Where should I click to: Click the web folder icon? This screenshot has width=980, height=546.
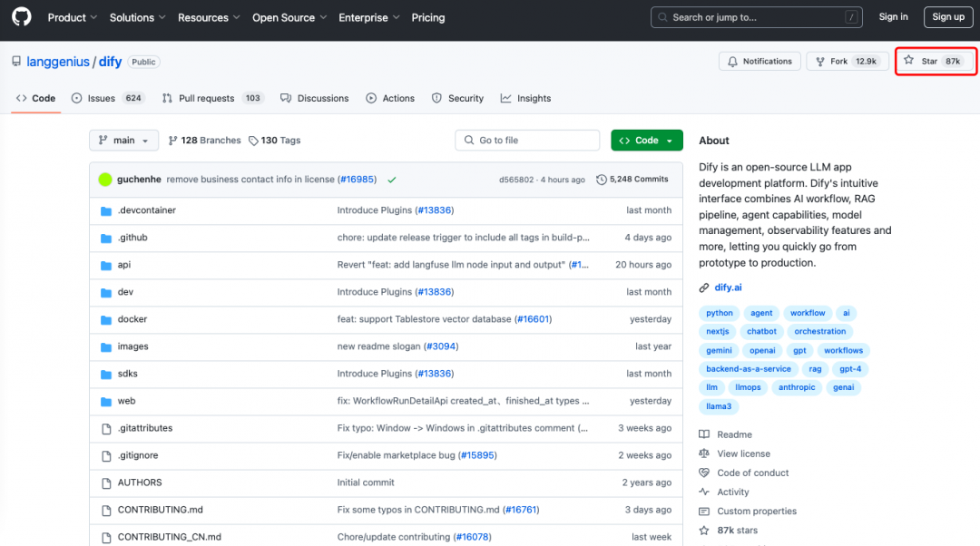click(106, 401)
